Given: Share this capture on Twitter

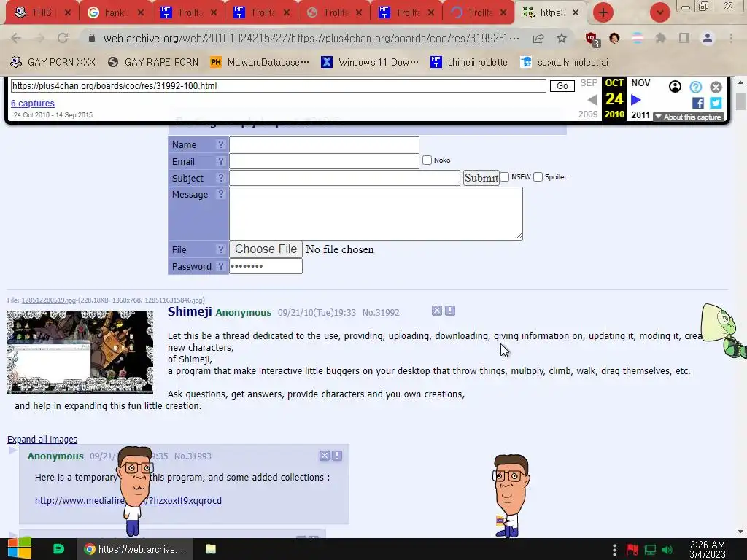Looking at the screenshot, I should pyautogui.click(x=716, y=103).
